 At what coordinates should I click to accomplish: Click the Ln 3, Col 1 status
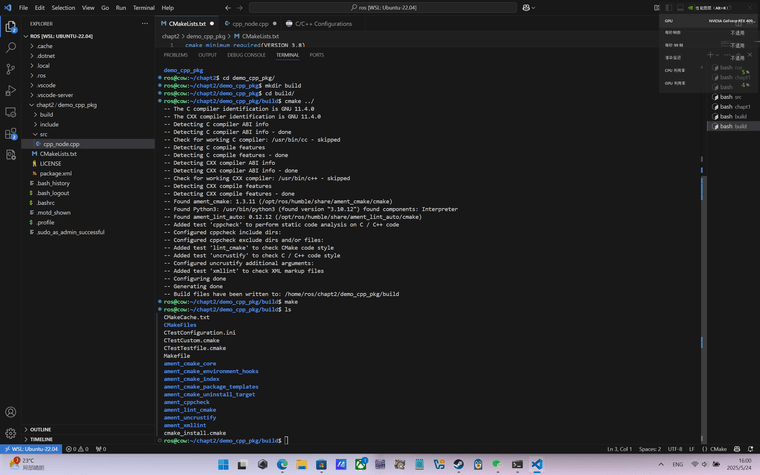[619, 449]
